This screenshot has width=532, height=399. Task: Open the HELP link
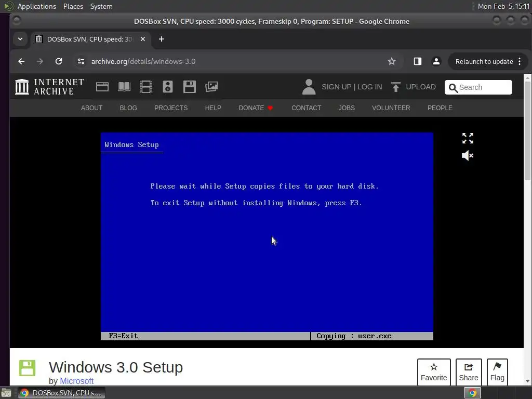[213, 108]
